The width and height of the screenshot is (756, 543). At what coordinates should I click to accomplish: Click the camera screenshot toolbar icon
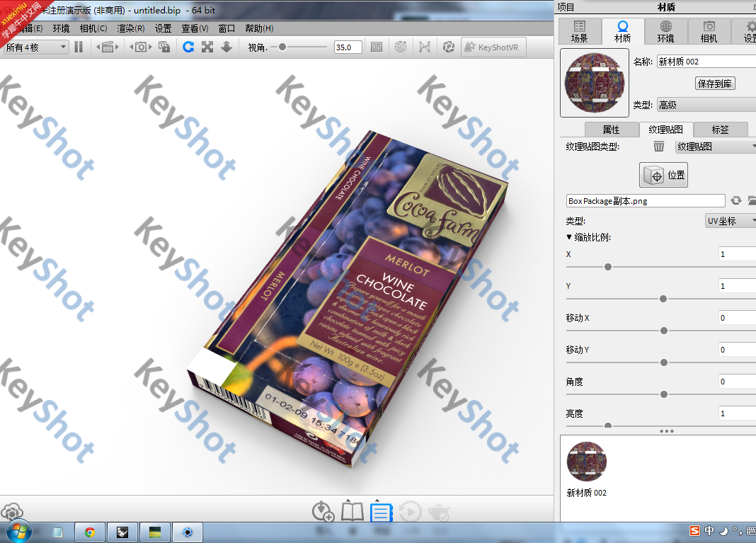141,47
